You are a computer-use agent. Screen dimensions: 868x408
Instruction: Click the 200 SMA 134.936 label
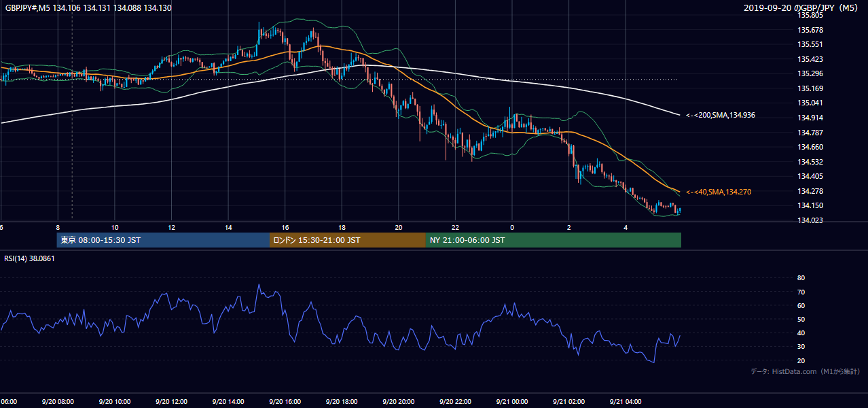tap(721, 115)
